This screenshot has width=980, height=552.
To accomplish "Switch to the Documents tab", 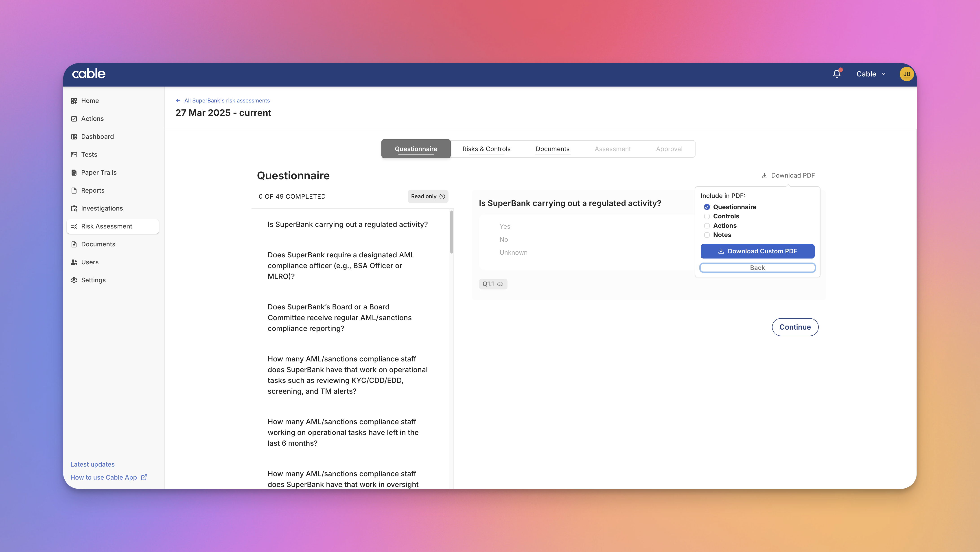I will (552, 149).
